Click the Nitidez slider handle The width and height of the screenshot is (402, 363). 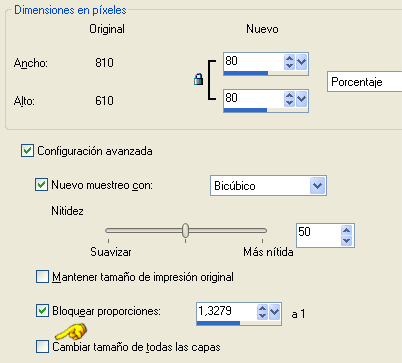(186, 230)
